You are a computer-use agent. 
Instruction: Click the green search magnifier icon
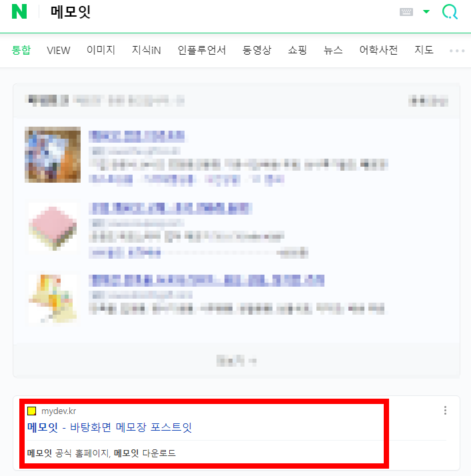click(450, 12)
